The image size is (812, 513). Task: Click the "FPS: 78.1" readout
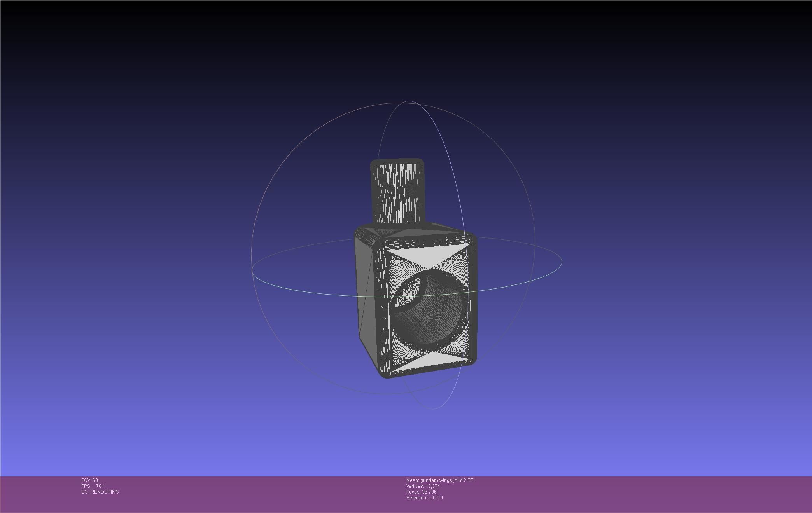(x=93, y=486)
